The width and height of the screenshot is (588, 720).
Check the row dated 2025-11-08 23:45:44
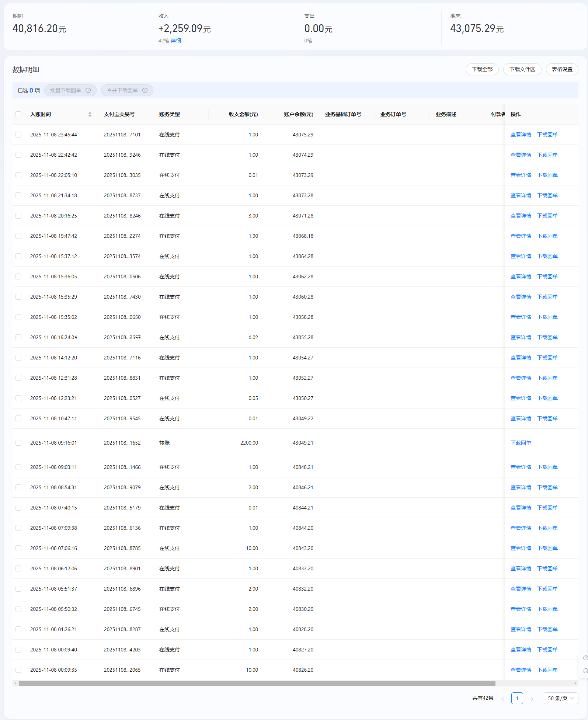(x=18, y=135)
